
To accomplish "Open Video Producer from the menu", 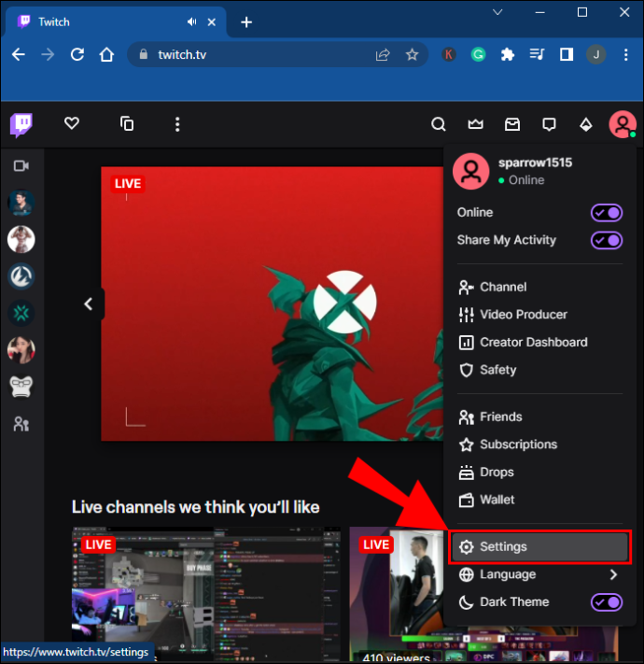I will (539, 315).
